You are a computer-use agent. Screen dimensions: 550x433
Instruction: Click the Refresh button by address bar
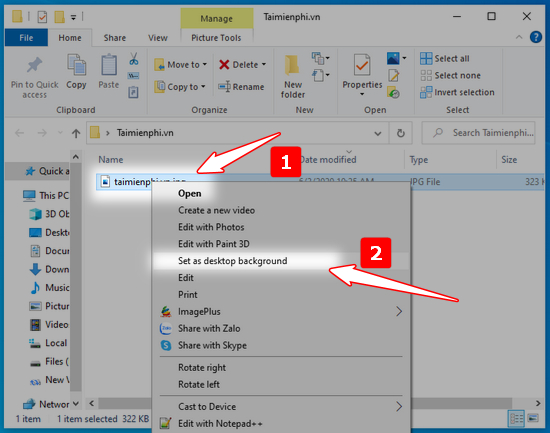click(401, 133)
